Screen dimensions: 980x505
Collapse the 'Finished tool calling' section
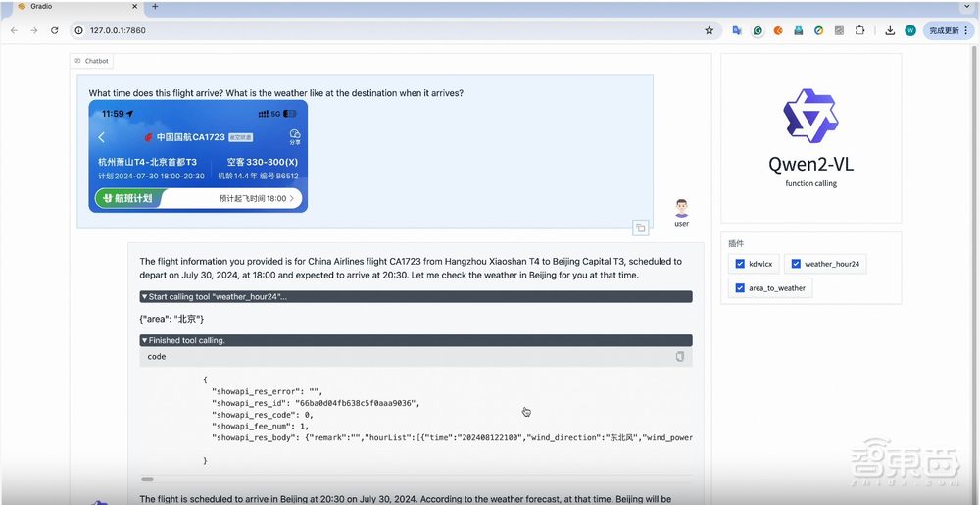tap(145, 340)
